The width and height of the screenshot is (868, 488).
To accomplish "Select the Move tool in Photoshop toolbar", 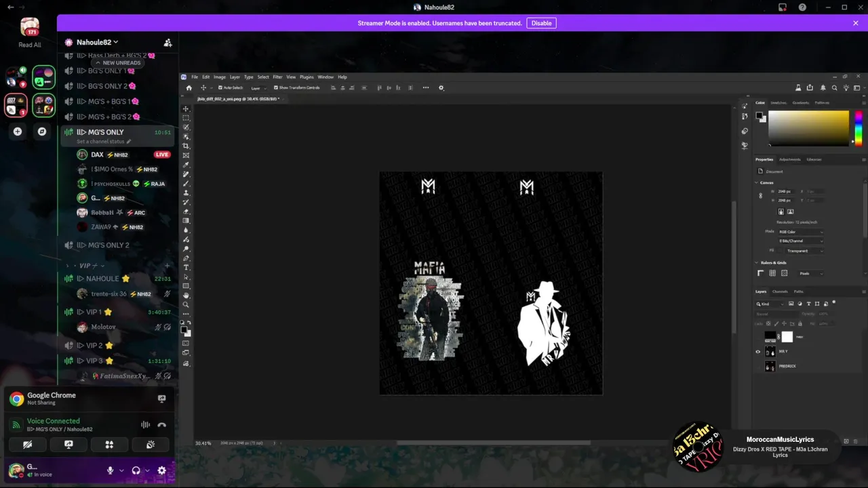I will (186, 108).
